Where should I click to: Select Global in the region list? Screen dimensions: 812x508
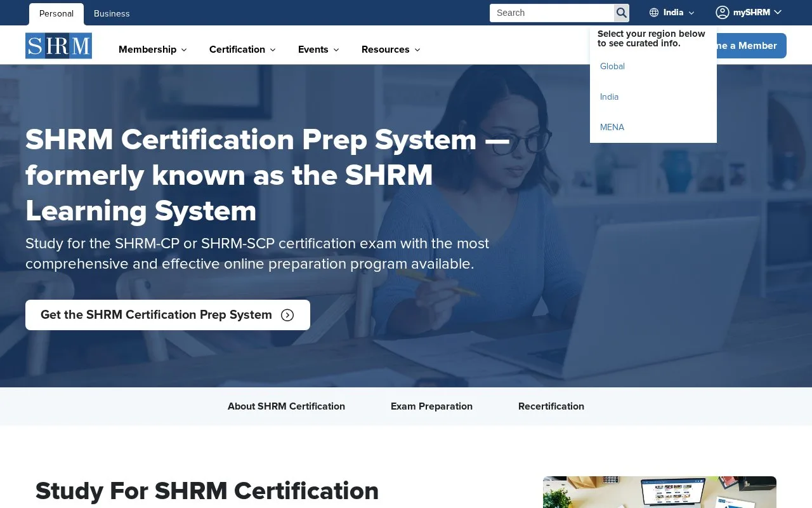coord(612,67)
